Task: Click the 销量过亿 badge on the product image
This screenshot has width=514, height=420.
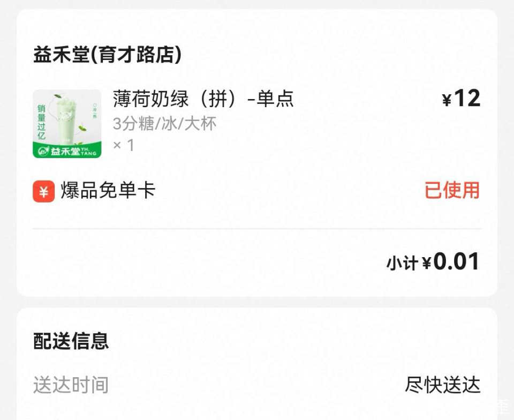Action: pos(41,122)
